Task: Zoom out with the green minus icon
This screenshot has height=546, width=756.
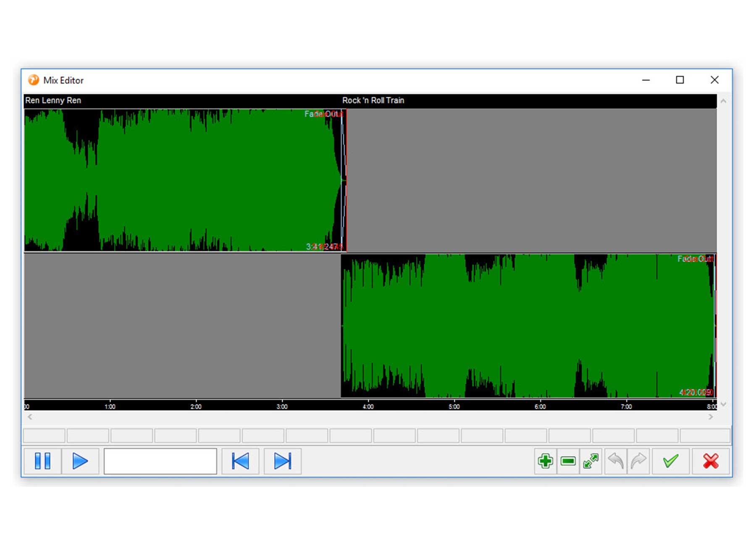Action: (x=568, y=461)
